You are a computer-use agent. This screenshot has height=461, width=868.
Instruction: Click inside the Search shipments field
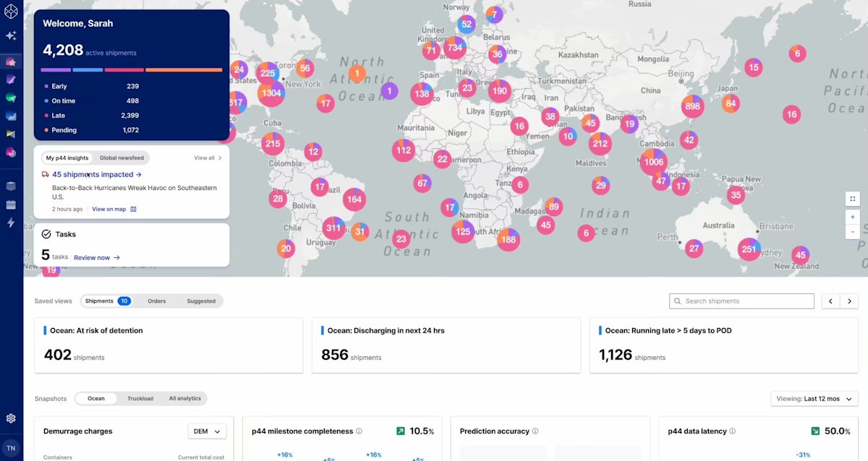click(741, 301)
